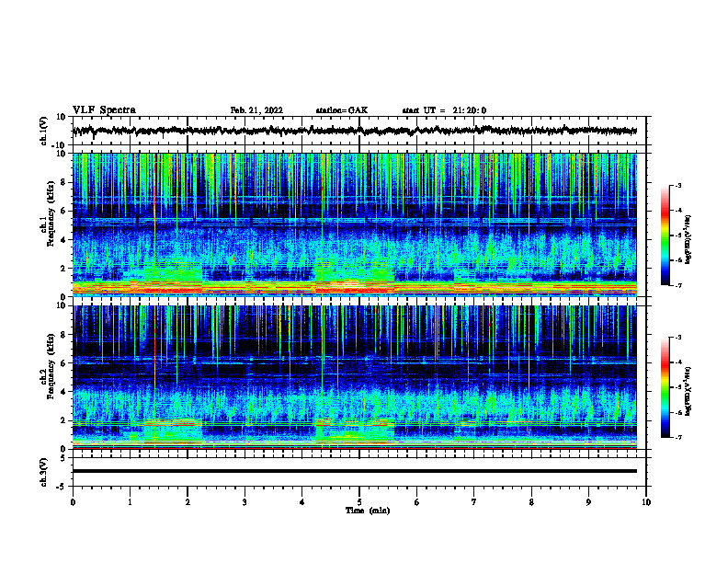Viewport: 728px width, 563px height.
Task: Click the ch.1 spectrogram color scale bar
Action: pyautogui.click(x=665, y=236)
